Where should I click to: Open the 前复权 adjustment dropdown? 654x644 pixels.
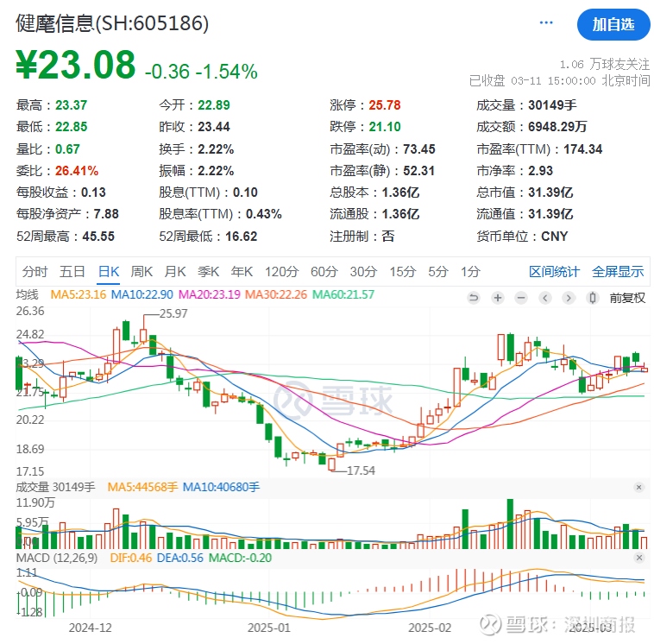pos(627,298)
